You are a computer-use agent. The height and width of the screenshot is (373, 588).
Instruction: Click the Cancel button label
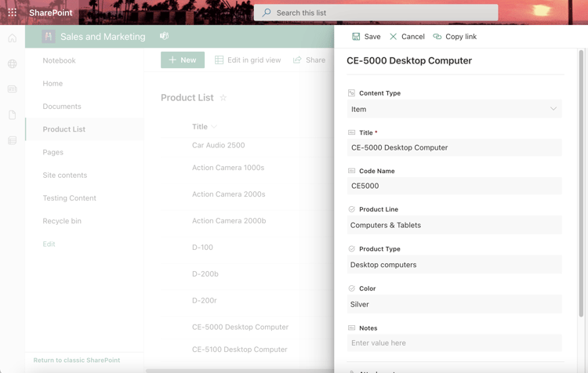pos(413,36)
